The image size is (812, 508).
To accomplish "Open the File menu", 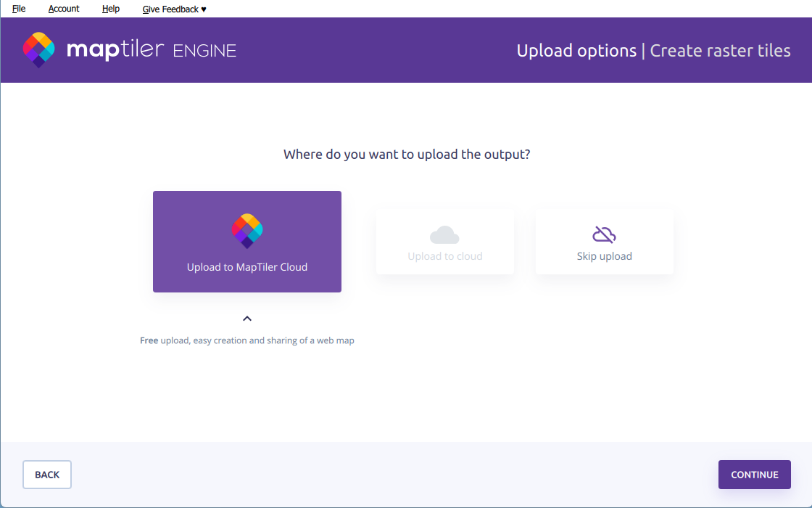I will coord(19,9).
